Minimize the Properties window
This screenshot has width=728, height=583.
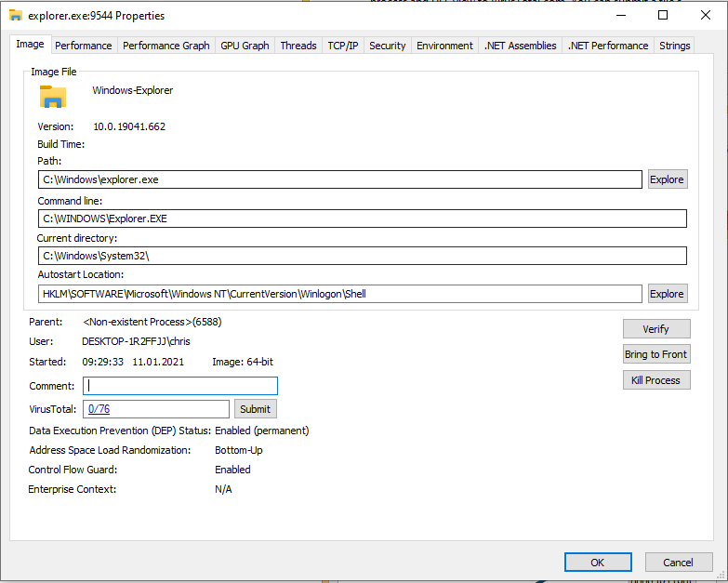[x=621, y=15]
